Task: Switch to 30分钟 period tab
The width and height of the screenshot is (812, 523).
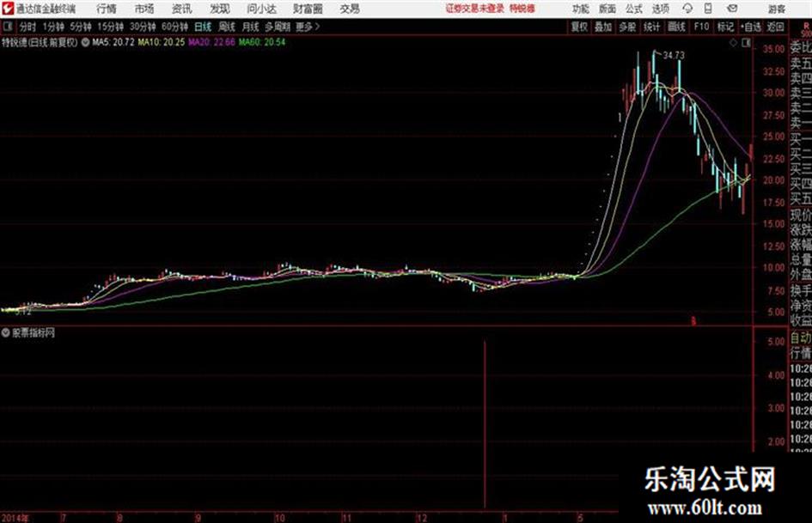Action: click(x=143, y=27)
